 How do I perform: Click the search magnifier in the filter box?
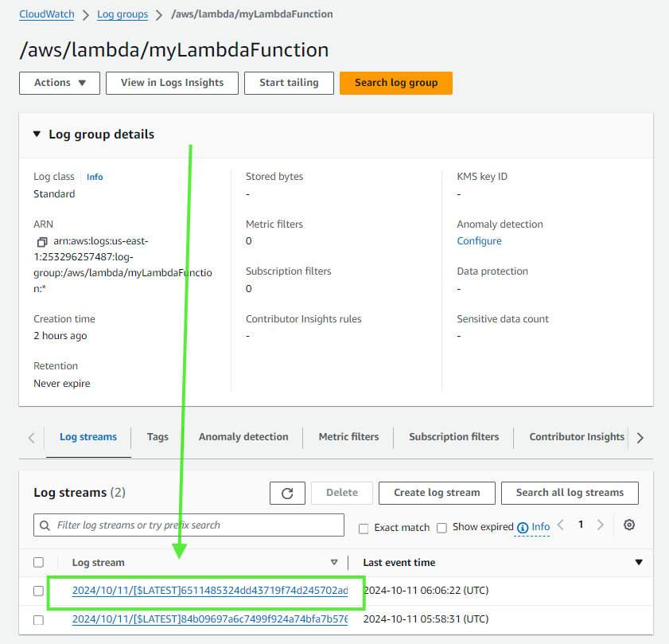(45, 525)
